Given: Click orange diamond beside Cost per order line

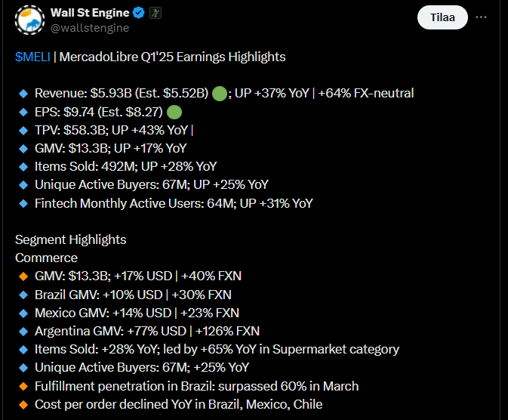Looking at the screenshot, I should (23, 405).
